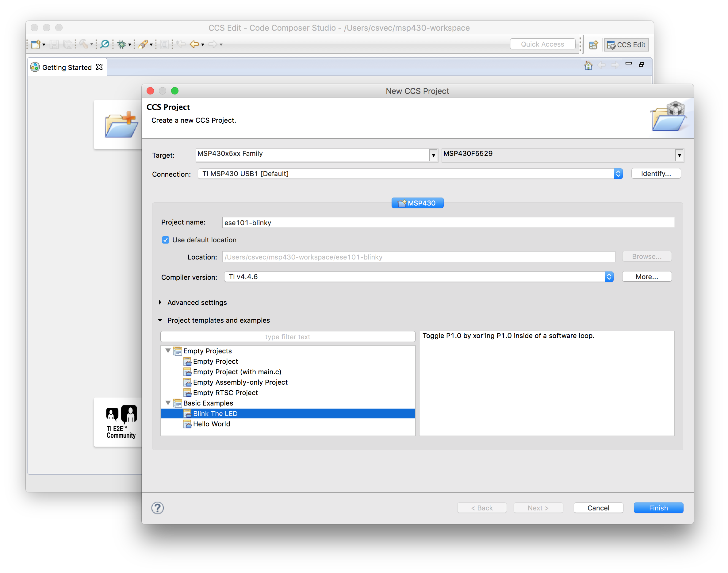Open the Back history dropdown arrow
This screenshot has height=573, width=728.
click(x=202, y=45)
